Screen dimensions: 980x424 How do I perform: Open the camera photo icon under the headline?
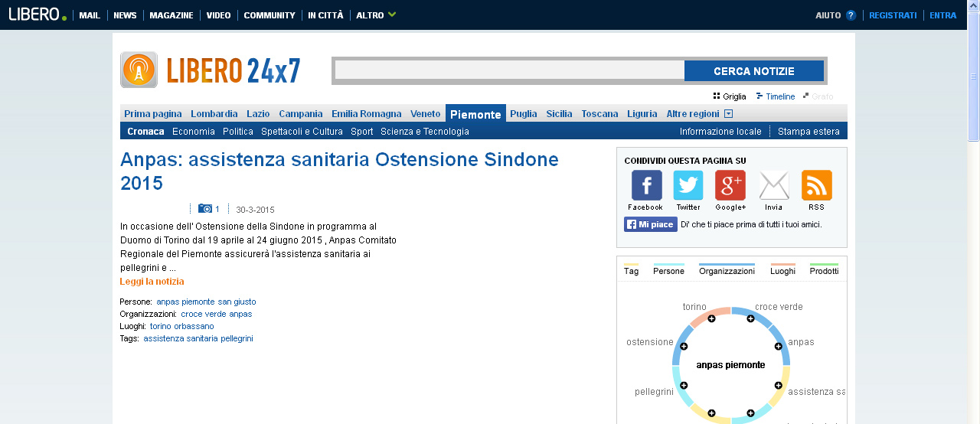pyautogui.click(x=205, y=209)
